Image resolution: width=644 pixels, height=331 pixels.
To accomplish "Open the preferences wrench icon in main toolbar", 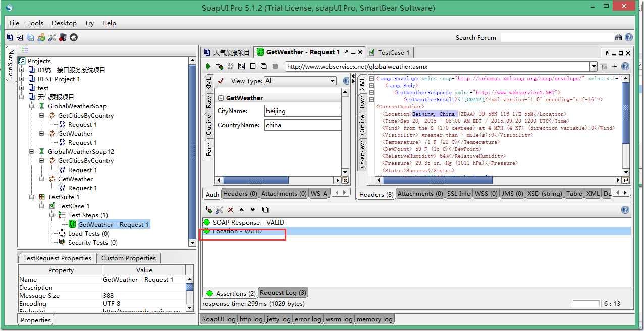I will (x=52, y=37).
